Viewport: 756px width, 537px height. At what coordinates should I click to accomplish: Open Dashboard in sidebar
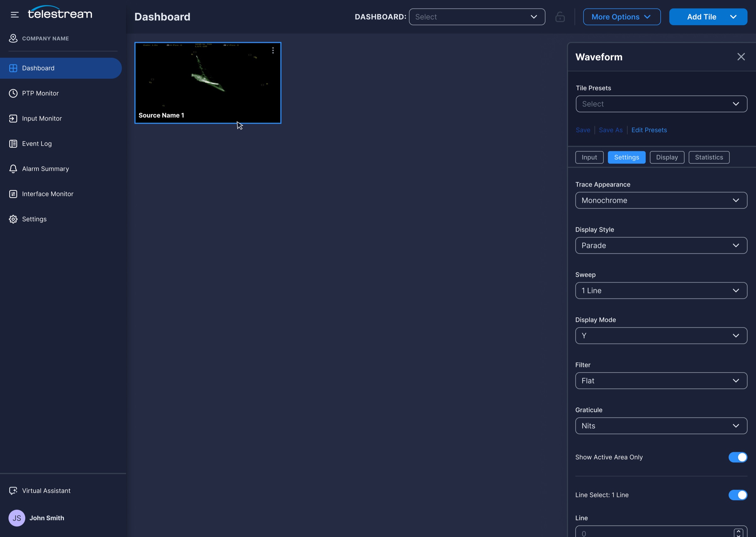point(61,68)
